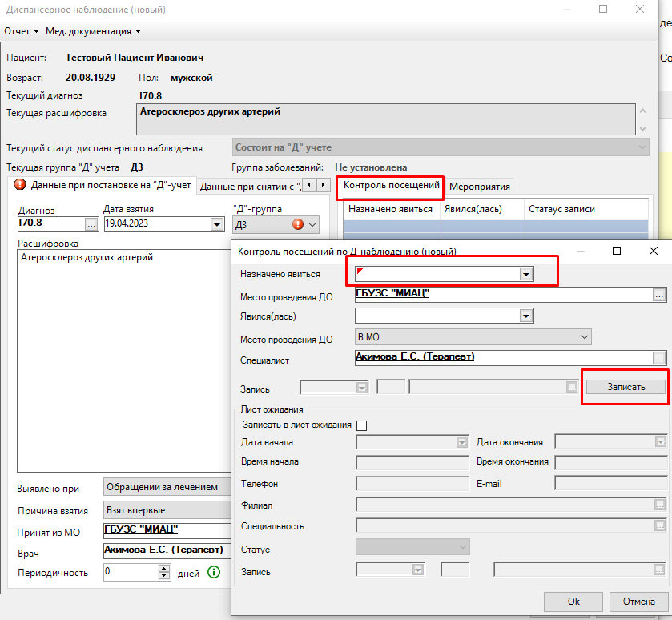The image size is (672, 620).
Task: Decrease Периодичность with the down arrow
Action: [x=163, y=576]
